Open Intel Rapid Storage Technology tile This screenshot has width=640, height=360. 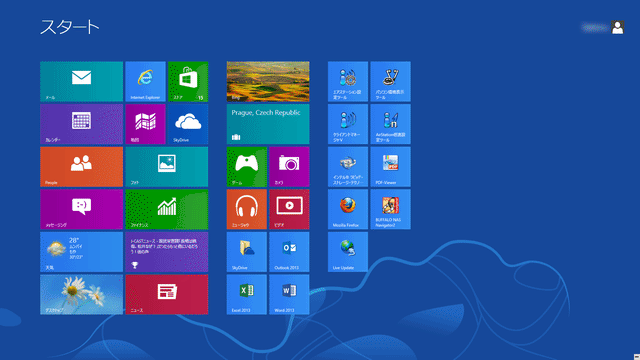348,167
